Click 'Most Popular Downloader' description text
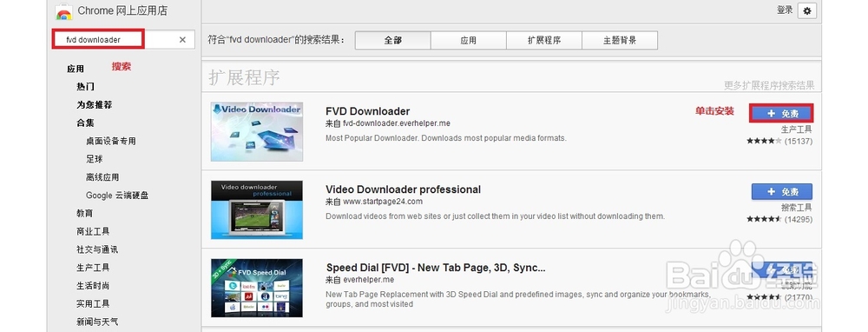 [446, 138]
